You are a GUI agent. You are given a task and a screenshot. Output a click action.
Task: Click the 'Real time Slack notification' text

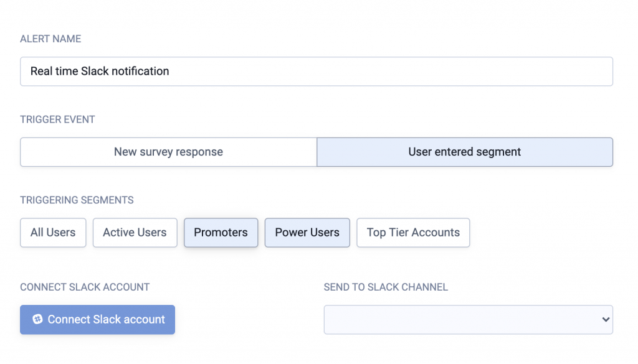click(x=100, y=71)
